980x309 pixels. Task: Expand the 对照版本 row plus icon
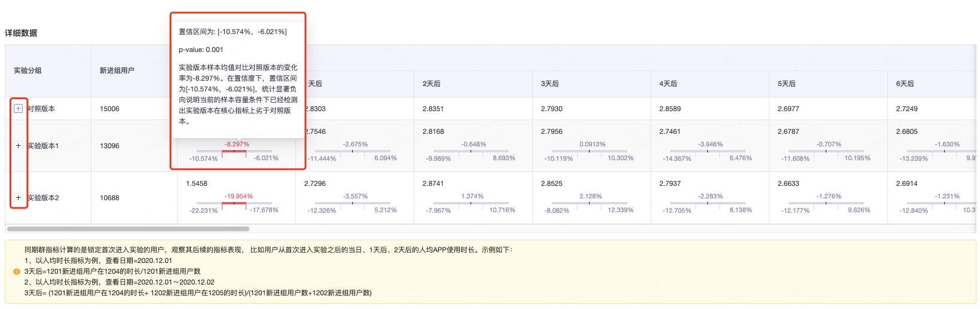click(19, 109)
